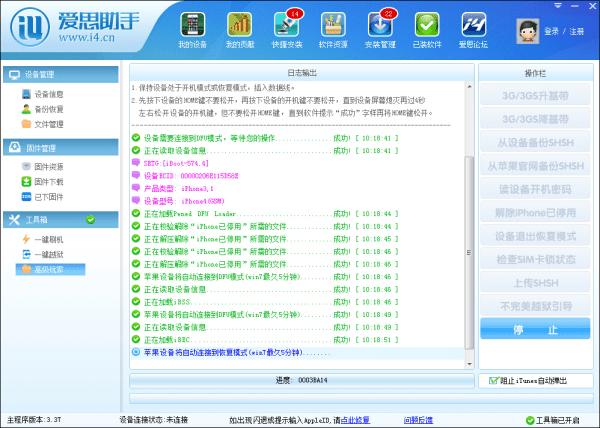Click the 登录 login link
Screen dimensions: 600x428
click(551, 31)
